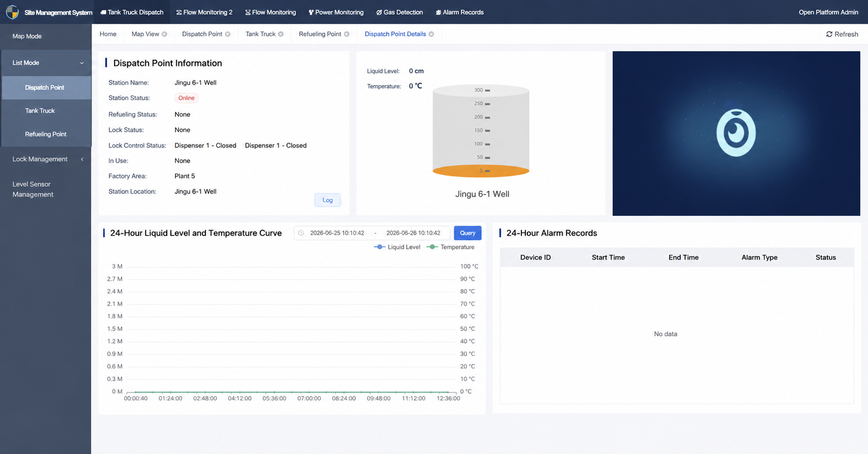Click the Online station status badge

pyautogui.click(x=186, y=98)
